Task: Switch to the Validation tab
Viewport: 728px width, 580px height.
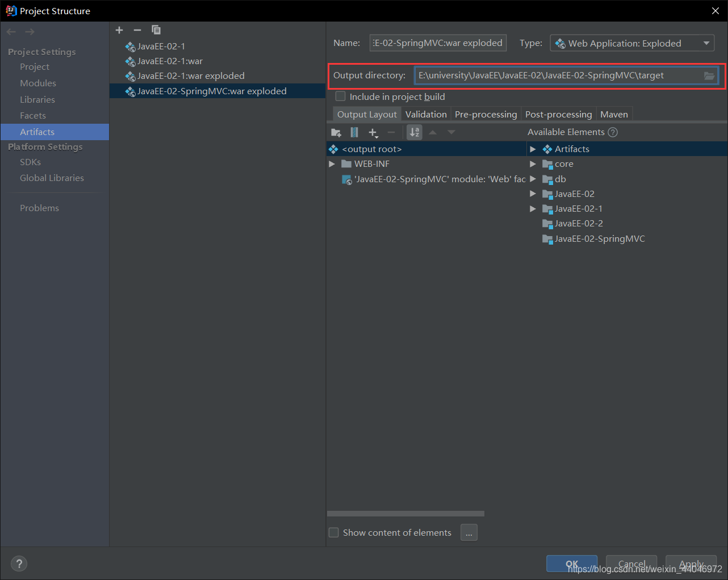Action: tap(426, 114)
